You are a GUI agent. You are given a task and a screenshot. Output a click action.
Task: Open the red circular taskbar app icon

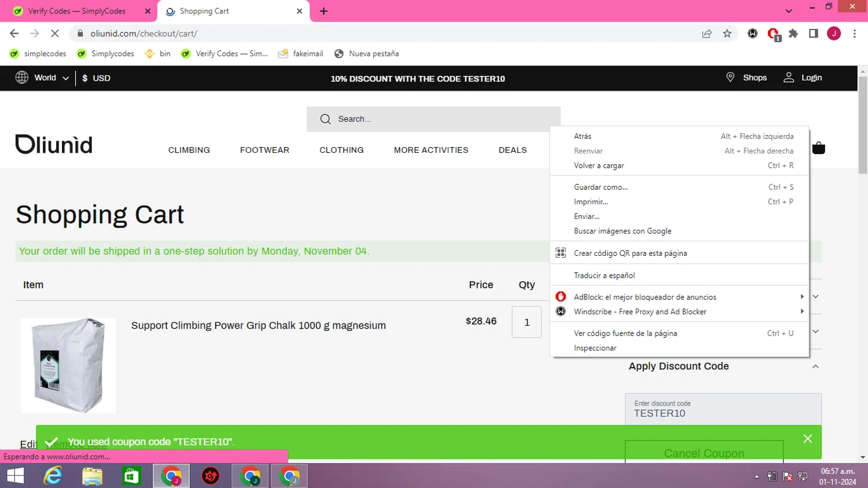click(x=211, y=476)
